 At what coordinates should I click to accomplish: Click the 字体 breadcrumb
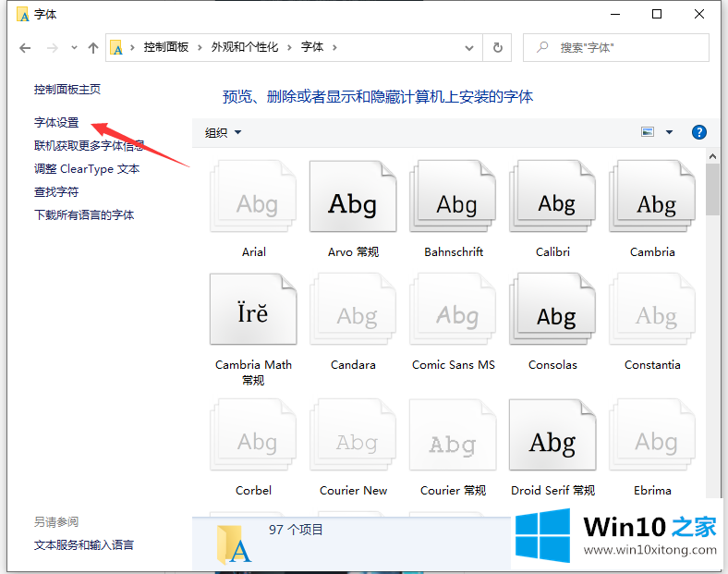[x=312, y=47]
